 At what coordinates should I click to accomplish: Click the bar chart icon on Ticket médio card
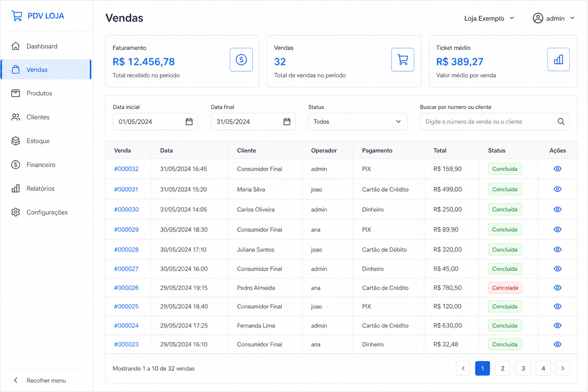pyautogui.click(x=559, y=60)
